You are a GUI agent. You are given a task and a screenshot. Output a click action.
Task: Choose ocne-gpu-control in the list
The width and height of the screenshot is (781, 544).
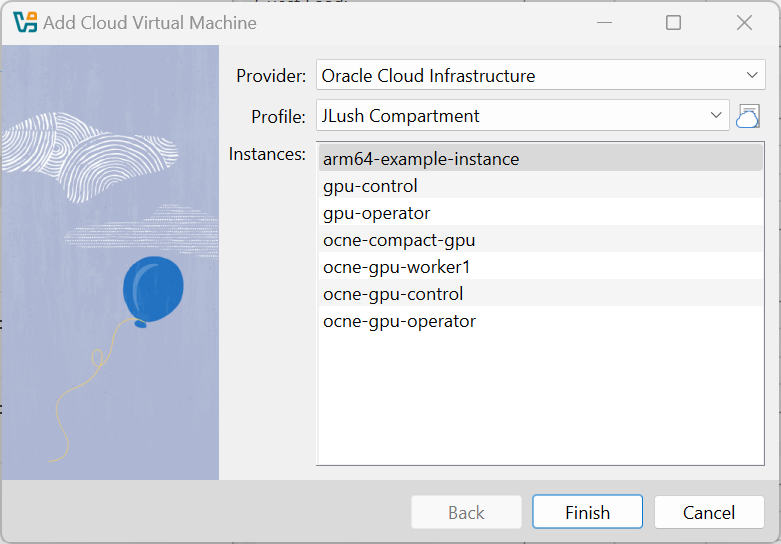[393, 294]
